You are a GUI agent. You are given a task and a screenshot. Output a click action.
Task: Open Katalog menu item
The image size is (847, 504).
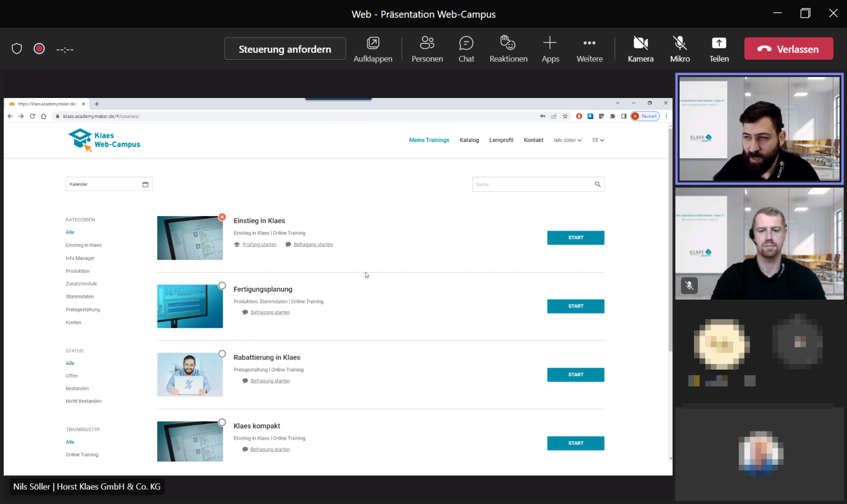click(x=469, y=140)
